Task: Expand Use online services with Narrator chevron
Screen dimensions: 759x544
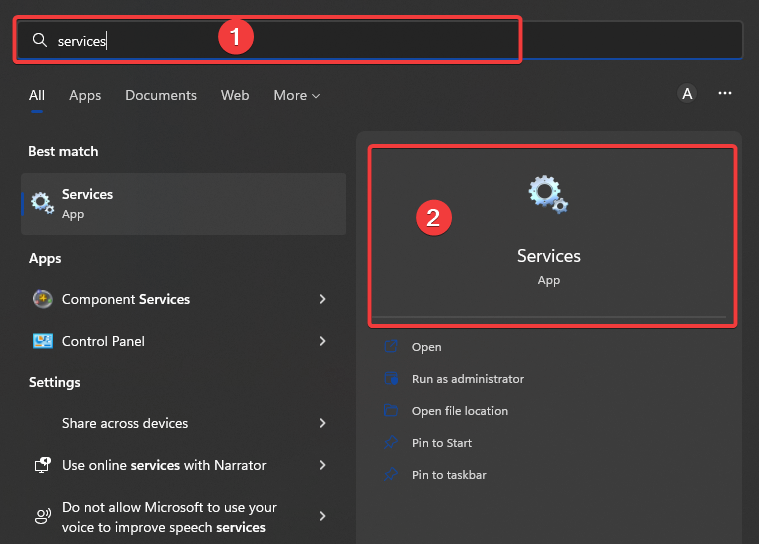Action: click(x=323, y=465)
